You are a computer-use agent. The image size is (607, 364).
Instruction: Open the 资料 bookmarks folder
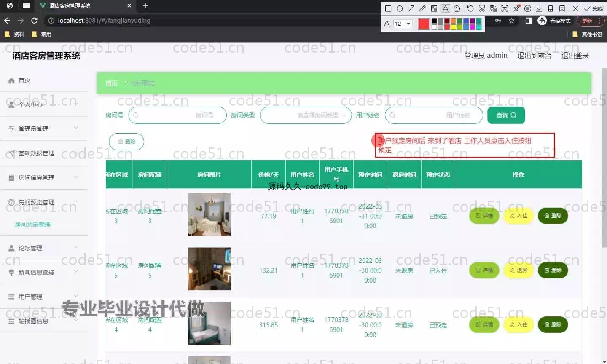pyautogui.click(x=14, y=35)
